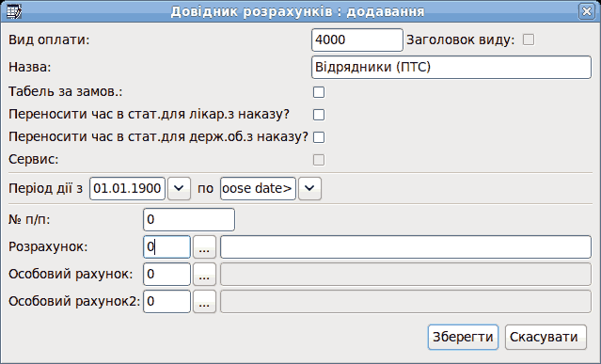Open lookup button for Особовий рахунок2

(x=204, y=302)
